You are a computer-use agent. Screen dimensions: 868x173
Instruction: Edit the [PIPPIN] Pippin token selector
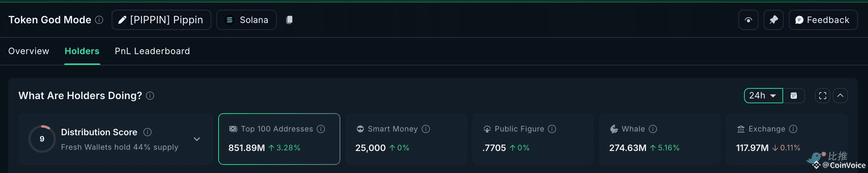tap(161, 20)
